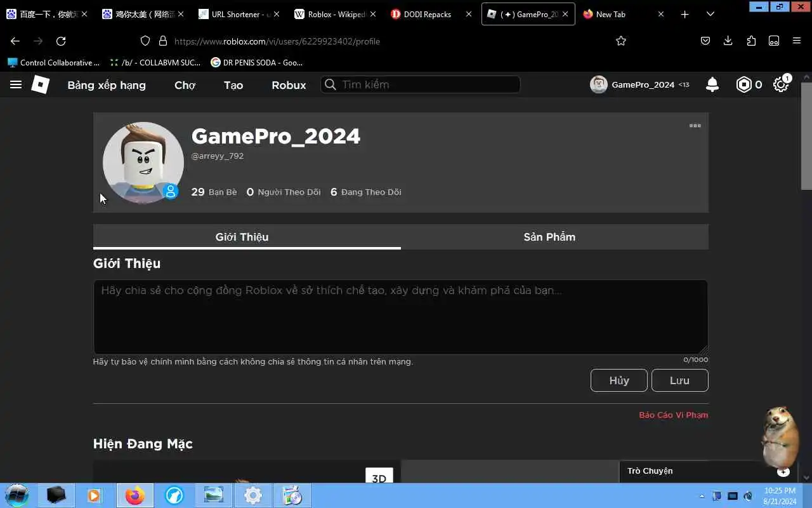Viewport: 812px width, 508px height.
Task: Switch to the New Tab tab
Action: click(623, 14)
